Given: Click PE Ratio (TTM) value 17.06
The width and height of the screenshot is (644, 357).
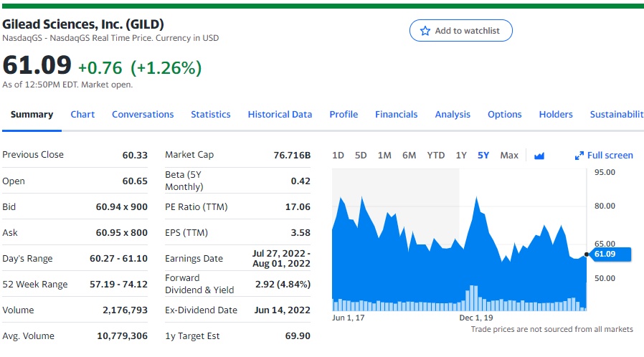Looking at the screenshot, I should point(298,206).
